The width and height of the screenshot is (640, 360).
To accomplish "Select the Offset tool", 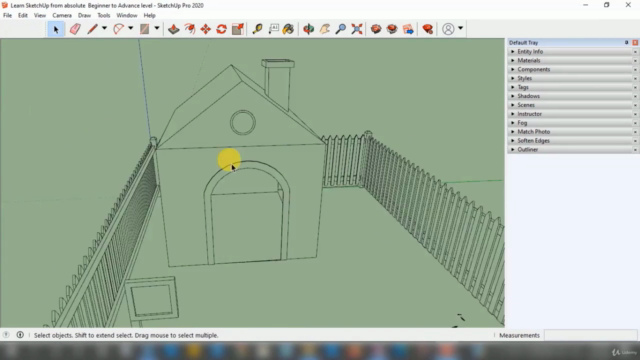I will coord(190,29).
